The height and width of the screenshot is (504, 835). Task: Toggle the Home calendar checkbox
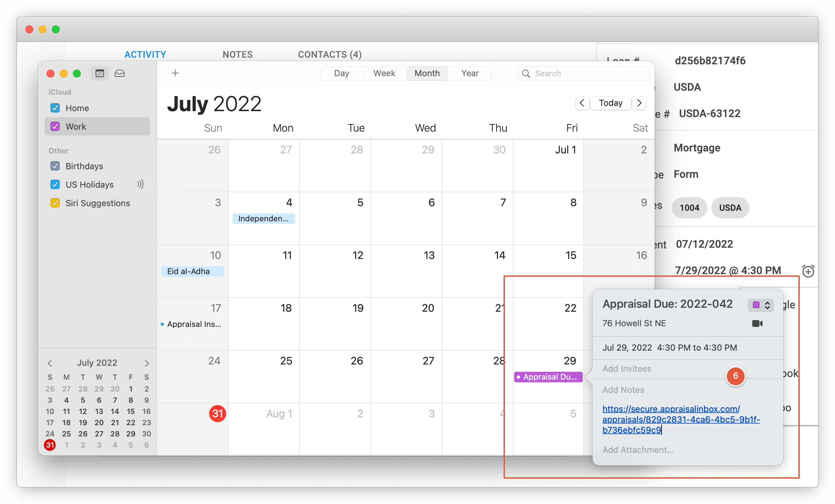(x=55, y=108)
